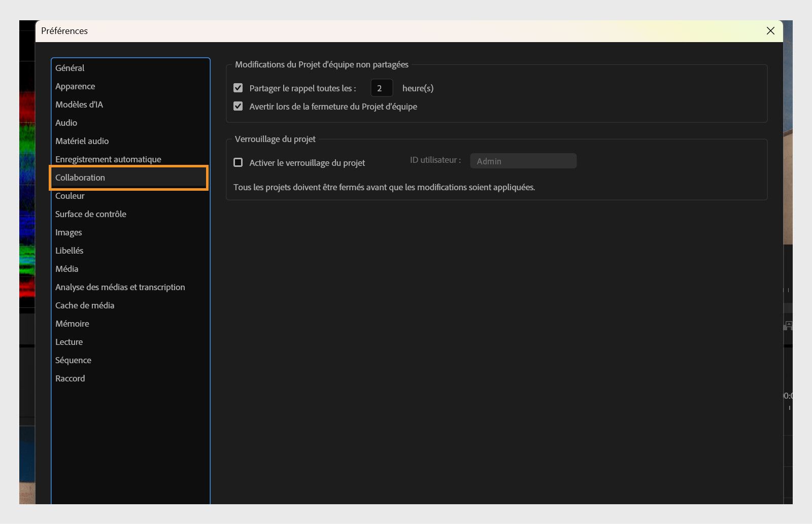Click the Verrouillage du projet heading

click(x=275, y=139)
